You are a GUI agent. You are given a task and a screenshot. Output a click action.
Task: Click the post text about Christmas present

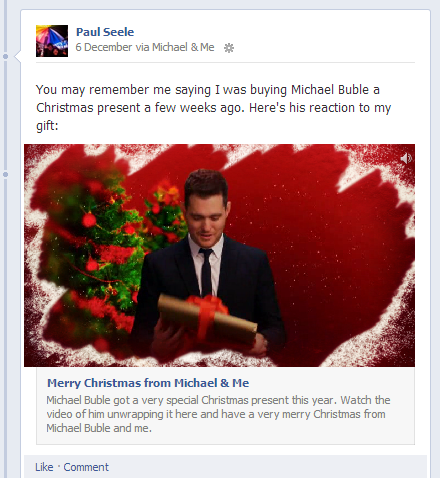[213, 108]
